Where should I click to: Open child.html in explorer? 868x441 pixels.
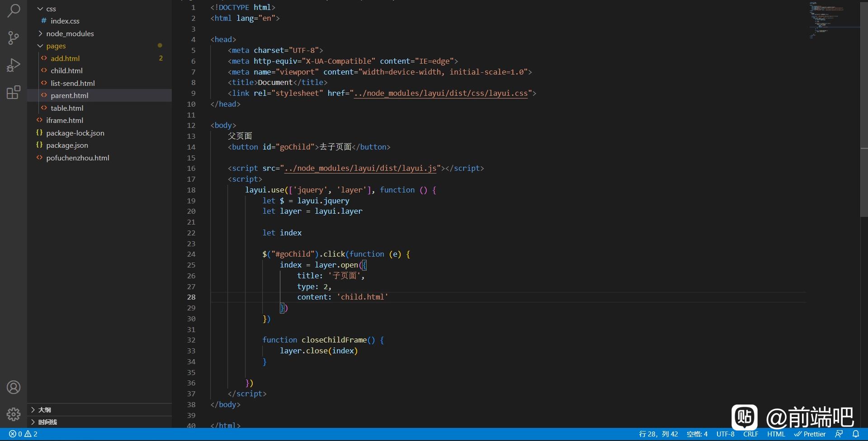click(99, 70)
